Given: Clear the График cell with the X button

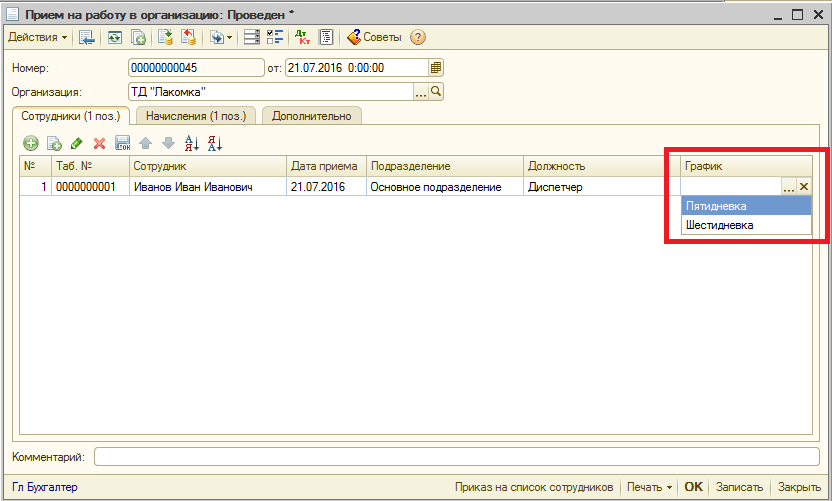Looking at the screenshot, I should [804, 187].
